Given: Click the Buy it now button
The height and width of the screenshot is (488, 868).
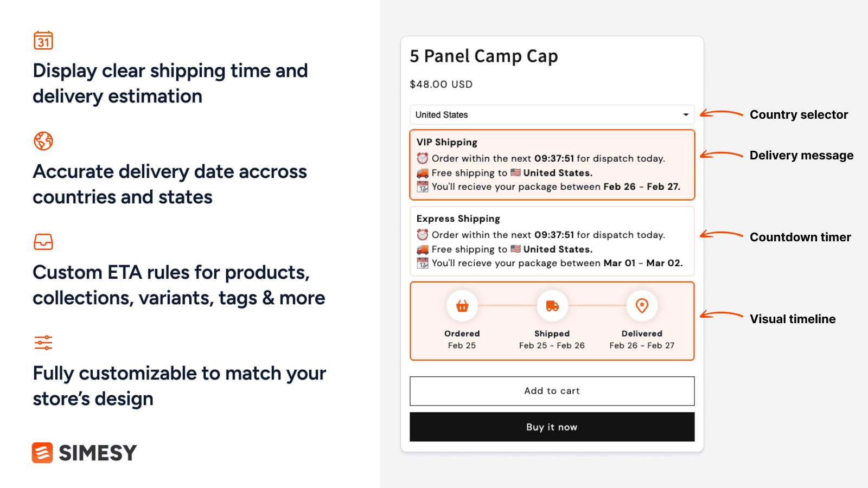Looking at the screenshot, I should click(x=552, y=427).
